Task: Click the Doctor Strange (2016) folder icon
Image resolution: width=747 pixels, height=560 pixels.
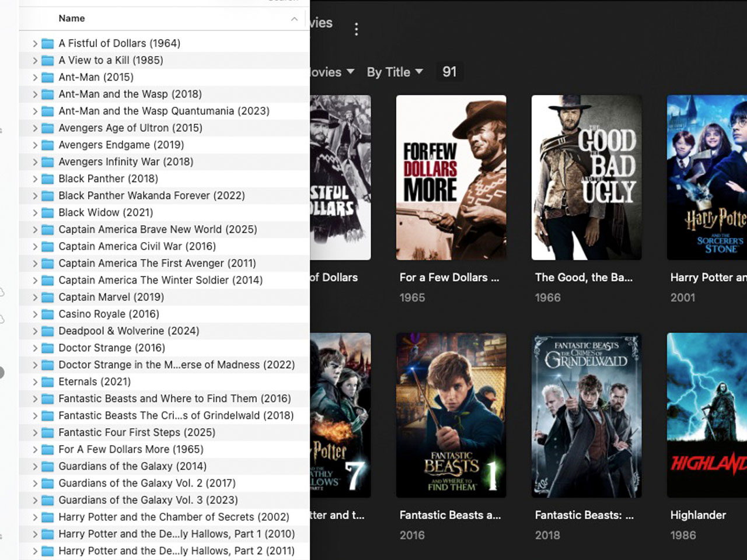Action: click(48, 348)
